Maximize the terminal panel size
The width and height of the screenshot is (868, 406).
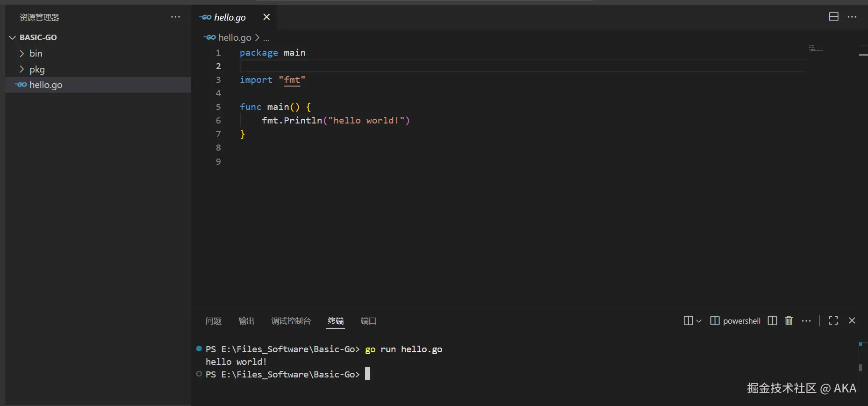[x=833, y=321]
